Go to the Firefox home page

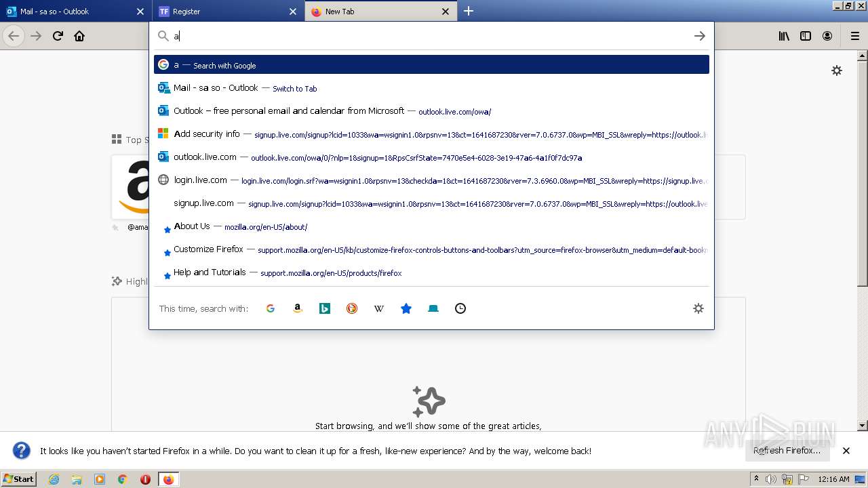(x=79, y=36)
